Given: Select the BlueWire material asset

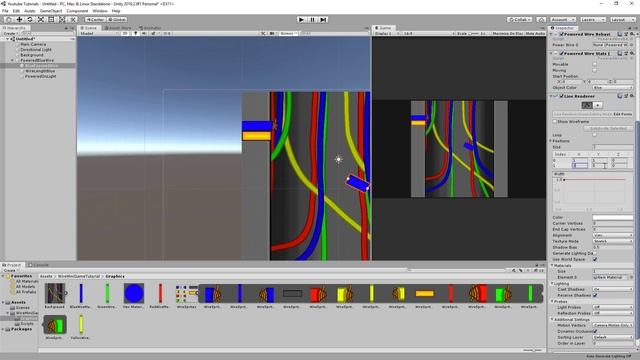Looking at the screenshot, I should 81,296.
